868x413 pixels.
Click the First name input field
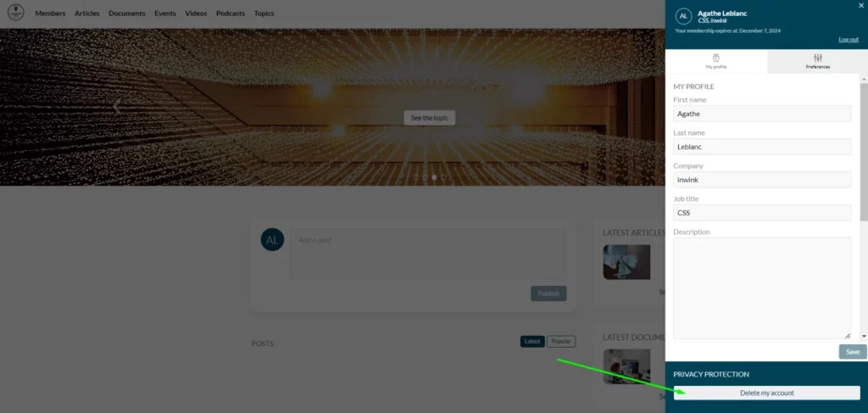761,114
